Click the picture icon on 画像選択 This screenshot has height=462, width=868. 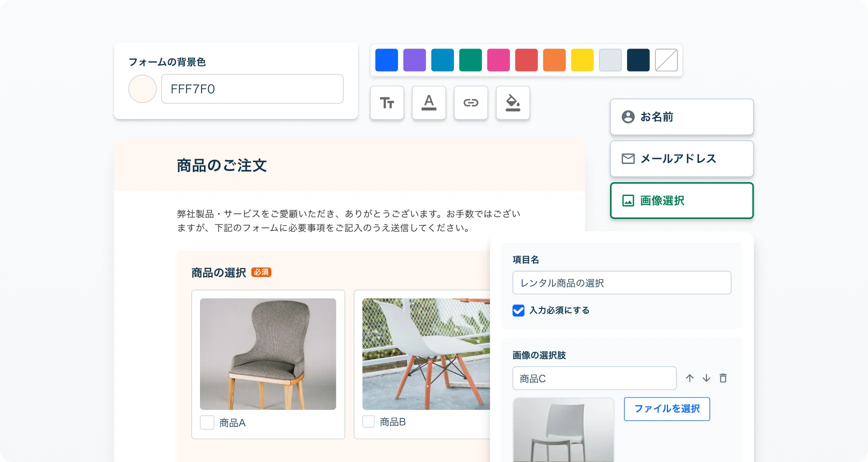[628, 201]
